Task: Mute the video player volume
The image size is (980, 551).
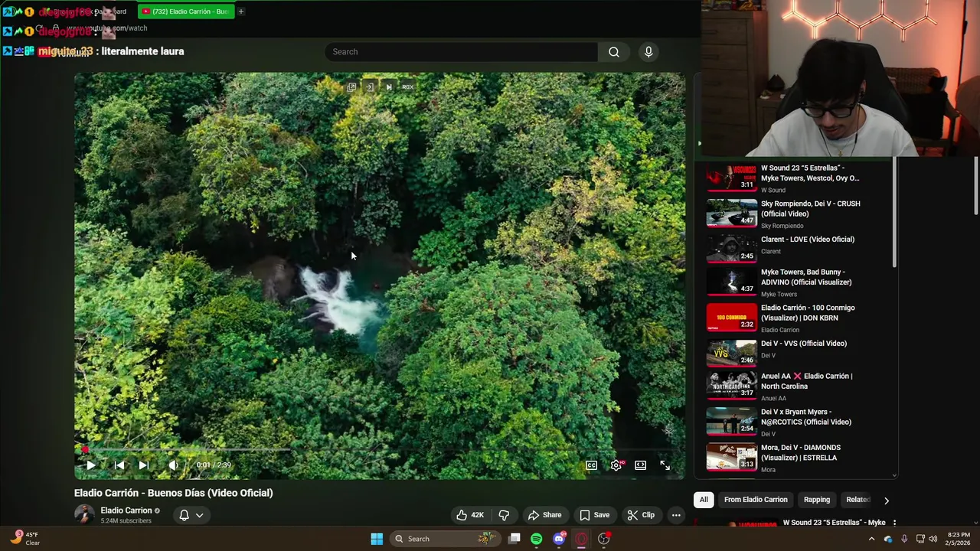Action: point(174,465)
